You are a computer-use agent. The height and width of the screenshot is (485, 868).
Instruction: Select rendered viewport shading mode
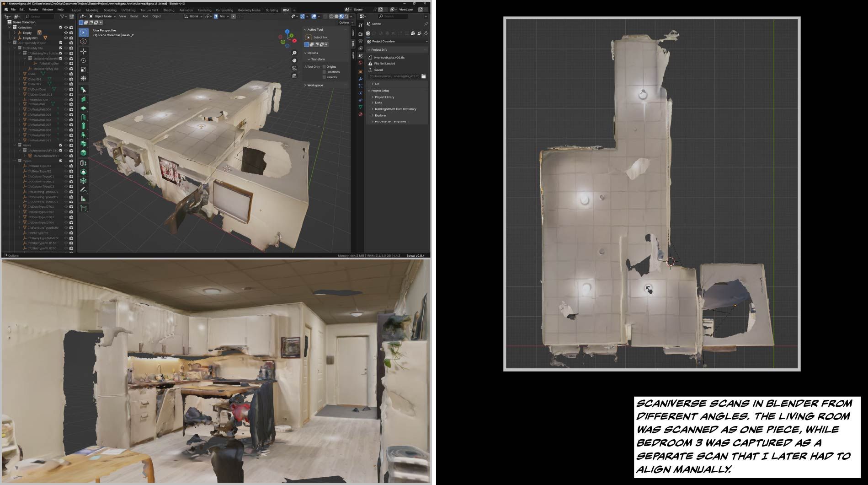pyautogui.click(x=346, y=16)
